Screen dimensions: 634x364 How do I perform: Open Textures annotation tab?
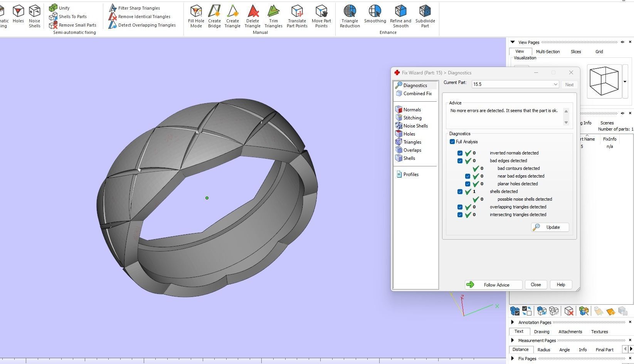[x=599, y=332]
